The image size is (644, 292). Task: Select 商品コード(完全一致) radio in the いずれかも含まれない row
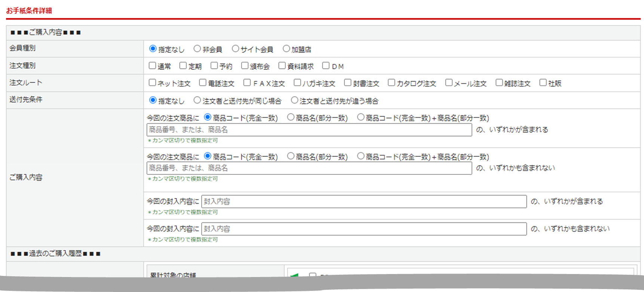tap(208, 156)
